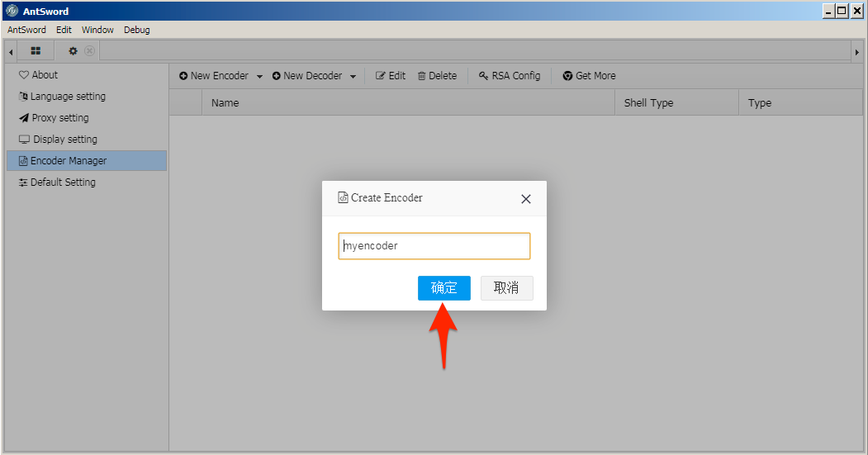
Task: Click New Encoder toolbar button
Action: 214,76
